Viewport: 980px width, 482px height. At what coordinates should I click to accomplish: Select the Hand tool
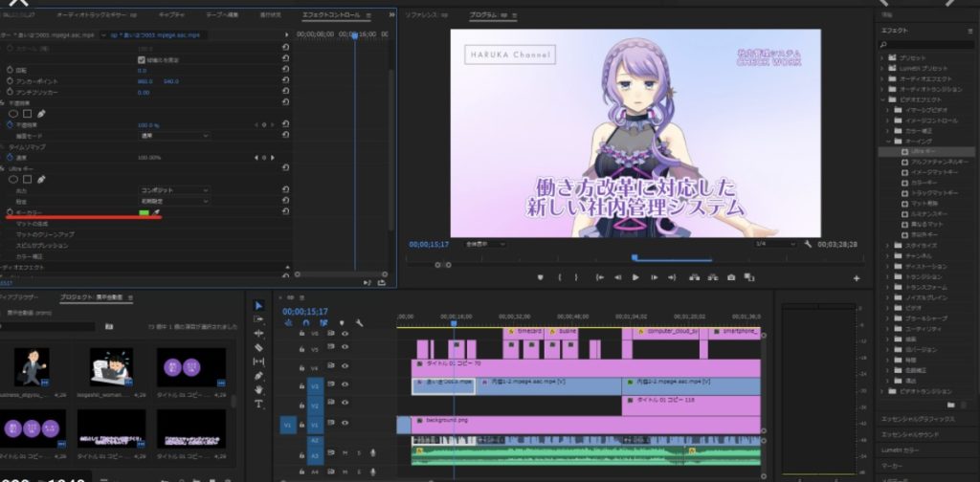pos(258,389)
